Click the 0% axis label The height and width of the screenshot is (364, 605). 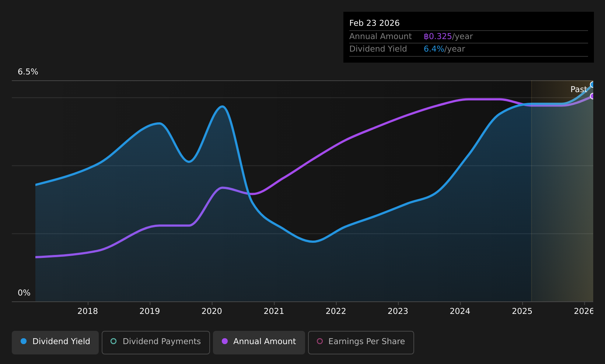click(x=24, y=293)
